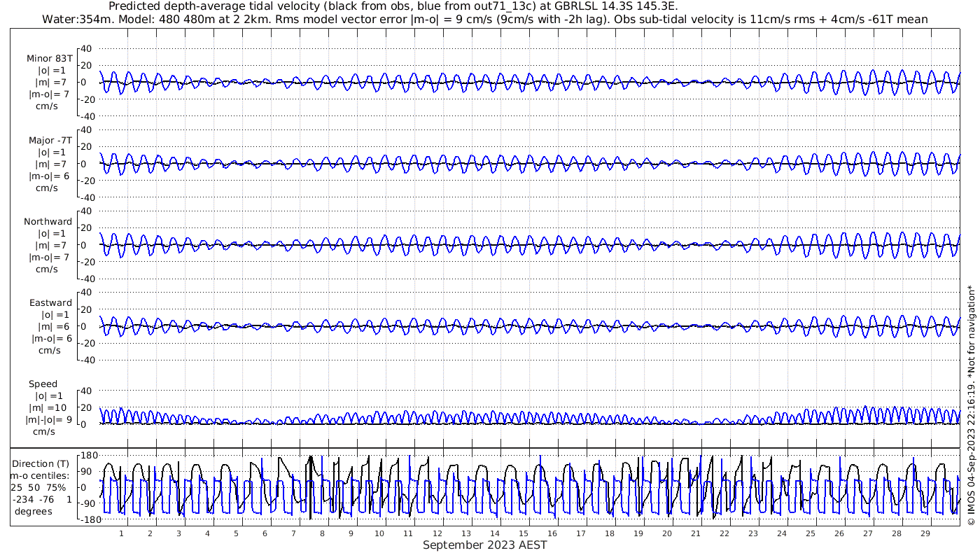The width and height of the screenshot is (980, 560).
Task: Click '|m-o|= 6' under Major -7T
Action: pyautogui.click(x=48, y=176)
